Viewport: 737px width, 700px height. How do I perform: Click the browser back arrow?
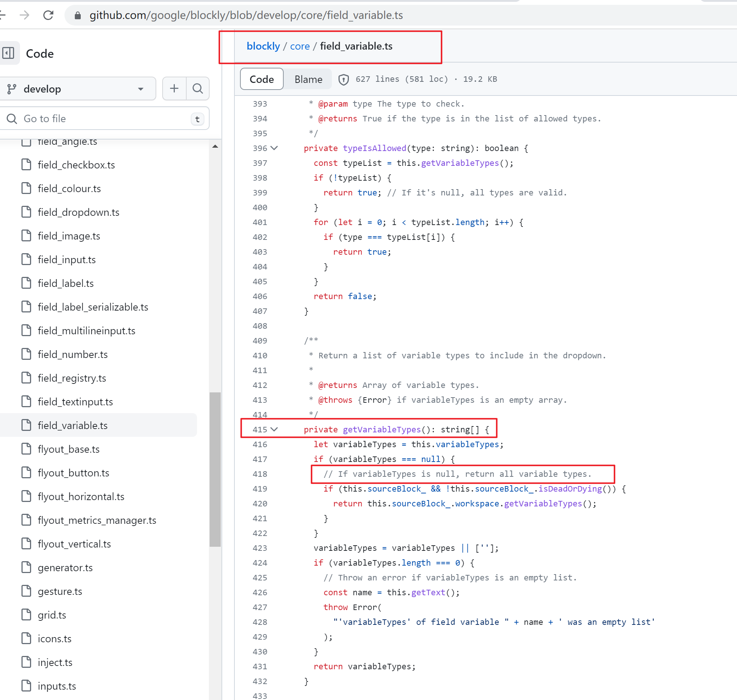(3, 15)
